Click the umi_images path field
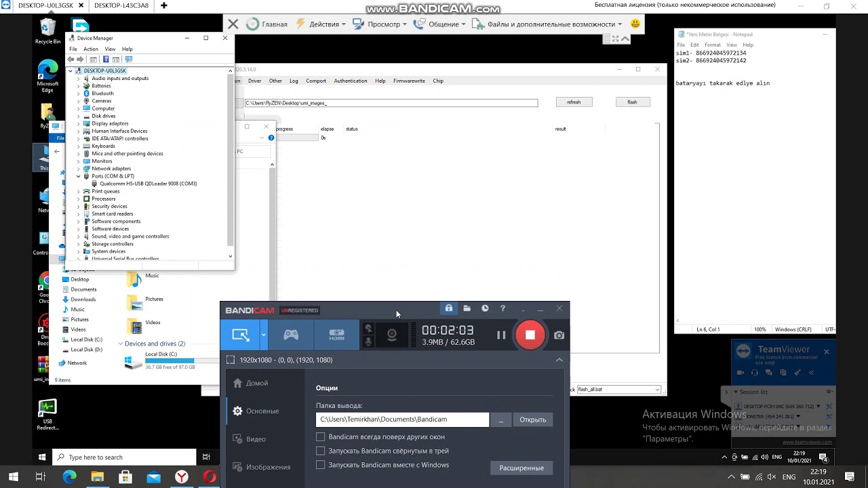 pos(391,103)
